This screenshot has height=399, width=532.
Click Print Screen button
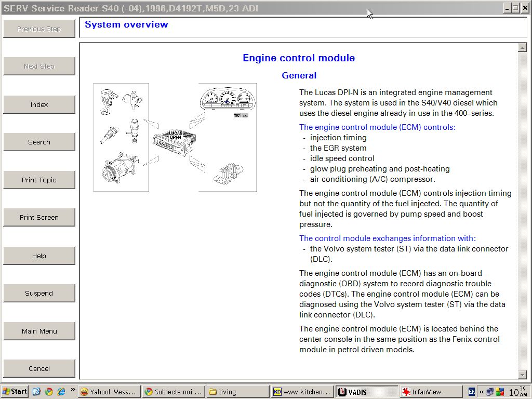point(39,217)
